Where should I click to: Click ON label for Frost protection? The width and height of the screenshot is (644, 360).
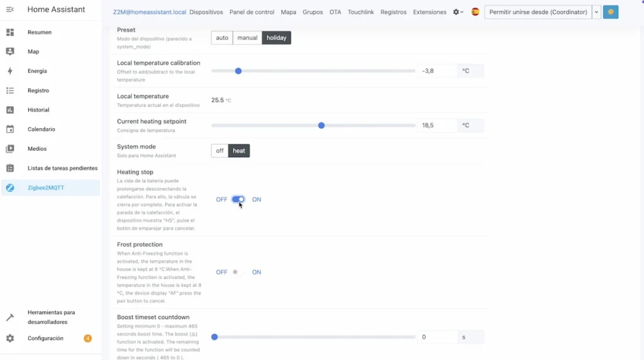[257, 272]
